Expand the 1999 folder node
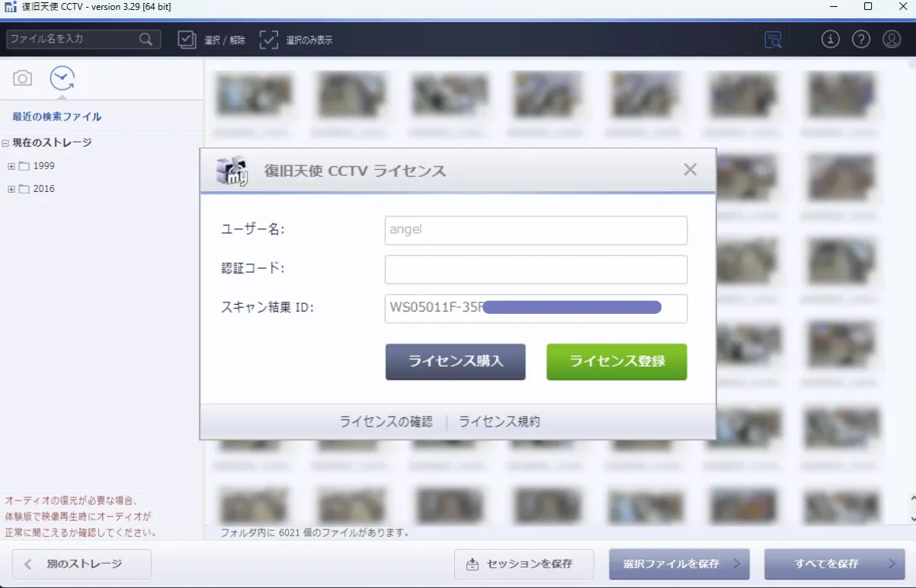The height and width of the screenshot is (588, 916). tap(11, 166)
